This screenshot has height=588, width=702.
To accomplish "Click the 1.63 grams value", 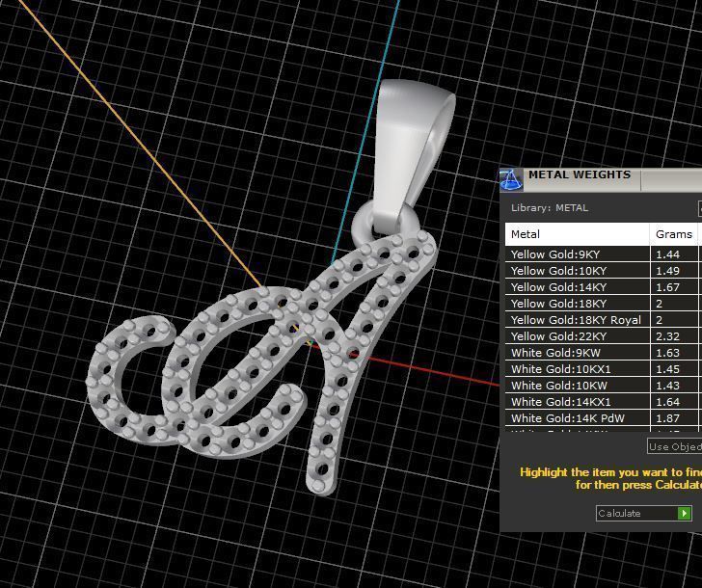I will pyautogui.click(x=667, y=353).
